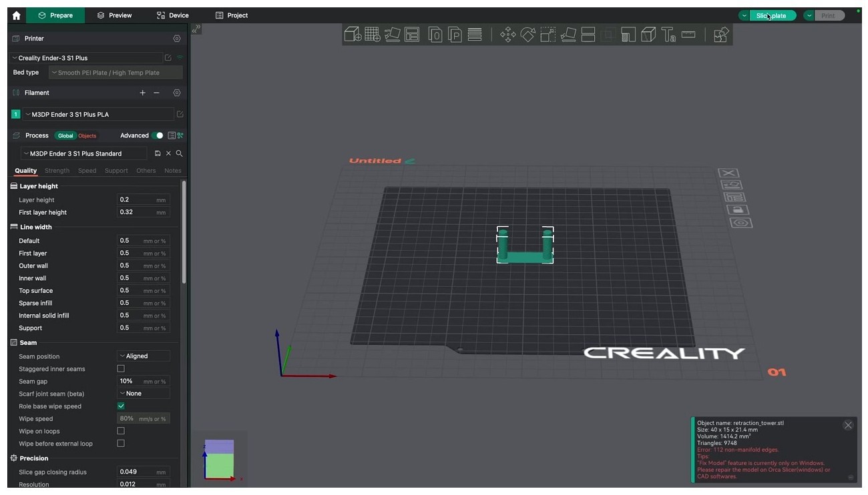
Task: Toggle the plate lock icon
Action: pyautogui.click(x=738, y=210)
